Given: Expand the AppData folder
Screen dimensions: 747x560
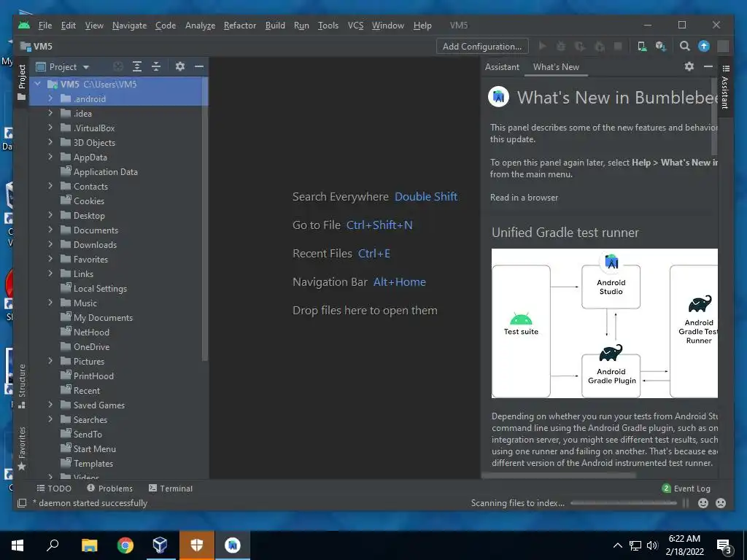Looking at the screenshot, I should (50, 157).
